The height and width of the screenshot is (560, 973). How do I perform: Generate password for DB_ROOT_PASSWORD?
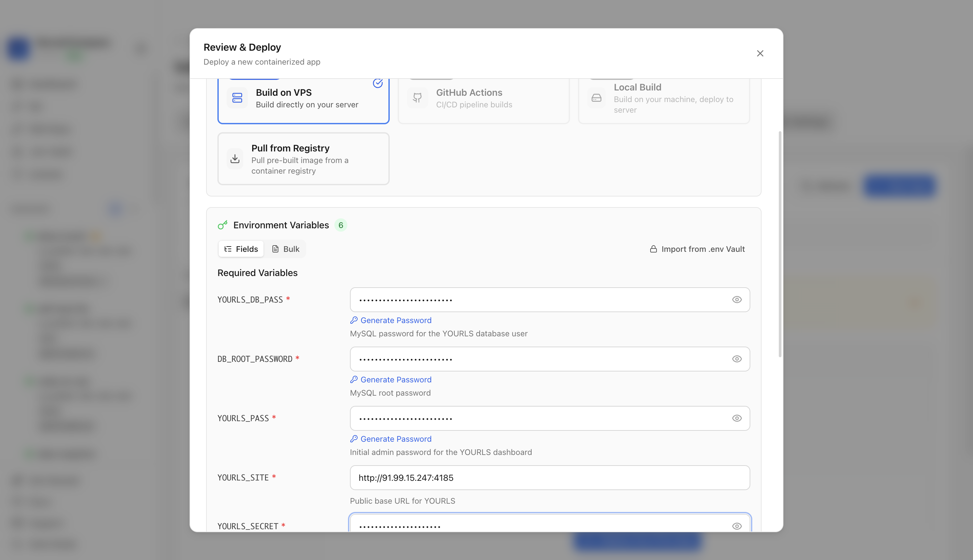tap(391, 380)
